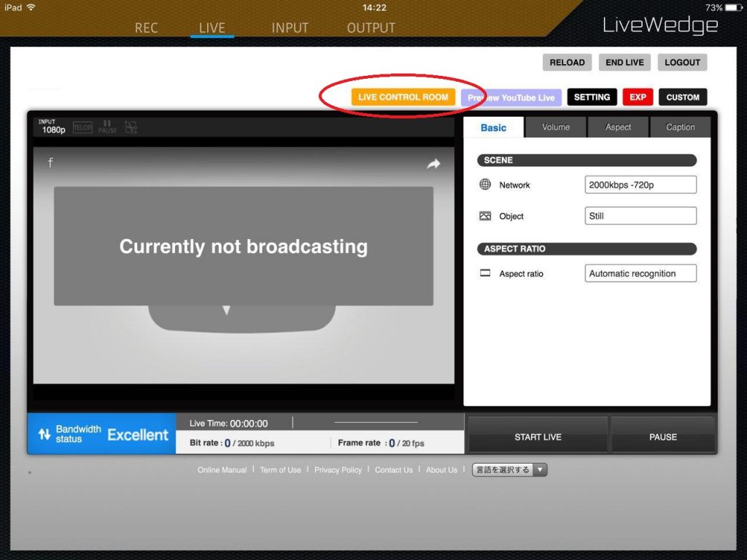Click the END LIVE button
Screen dimensions: 747x560
coord(624,63)
